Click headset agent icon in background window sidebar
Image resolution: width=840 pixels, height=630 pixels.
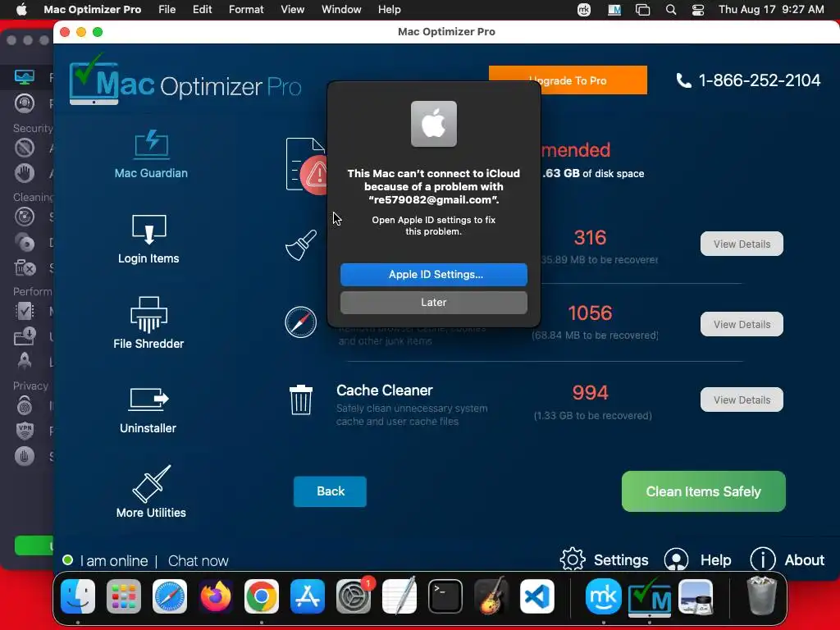24,103
